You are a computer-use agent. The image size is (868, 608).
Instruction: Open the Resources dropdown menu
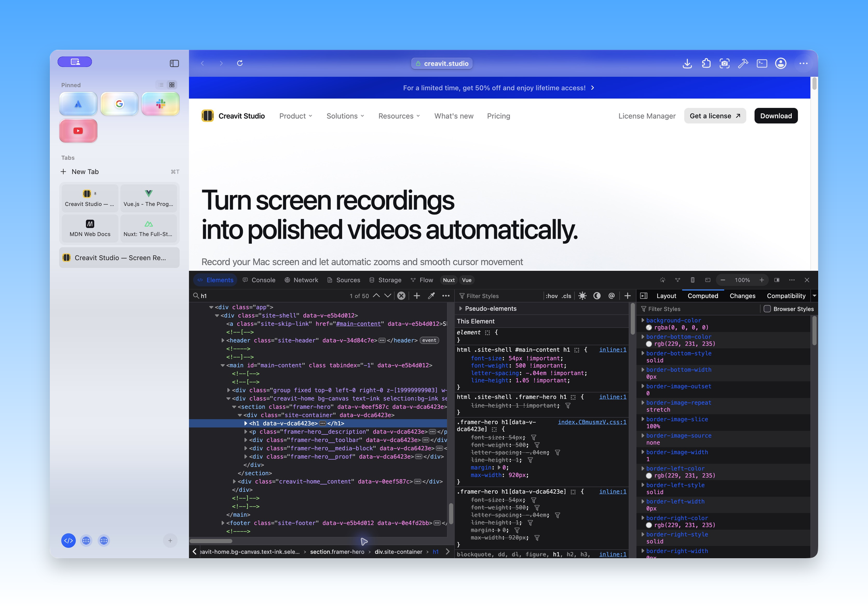click(399, 116)
